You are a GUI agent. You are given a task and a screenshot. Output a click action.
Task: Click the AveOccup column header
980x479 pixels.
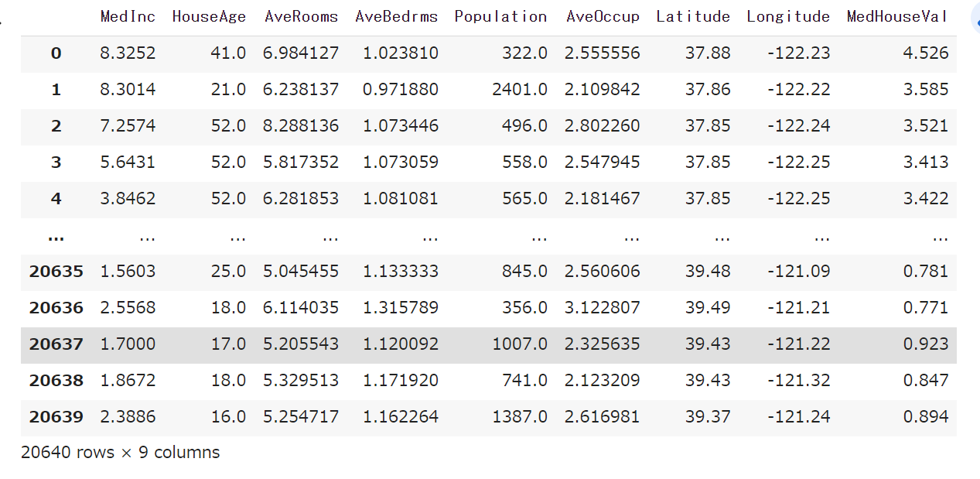point(603,16)
